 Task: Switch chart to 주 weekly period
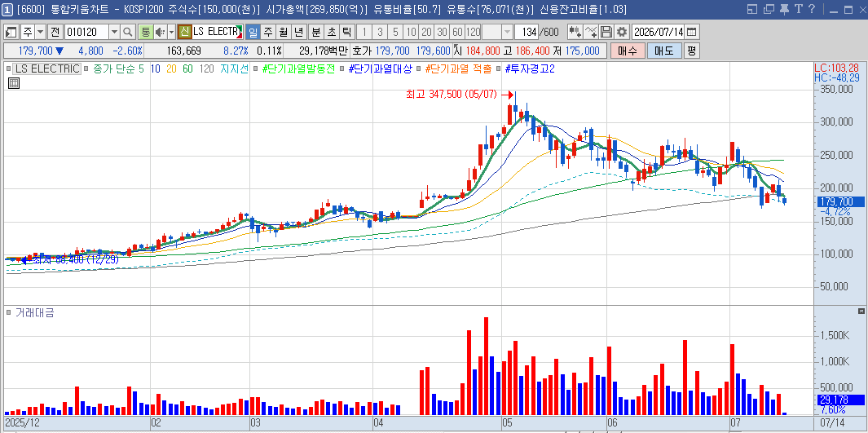click(268, 32)
